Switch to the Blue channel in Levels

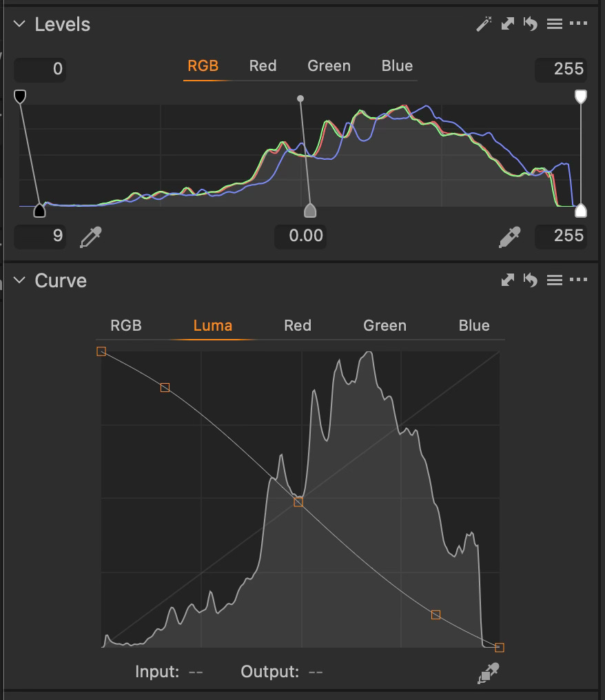click(x=397, y=66)
